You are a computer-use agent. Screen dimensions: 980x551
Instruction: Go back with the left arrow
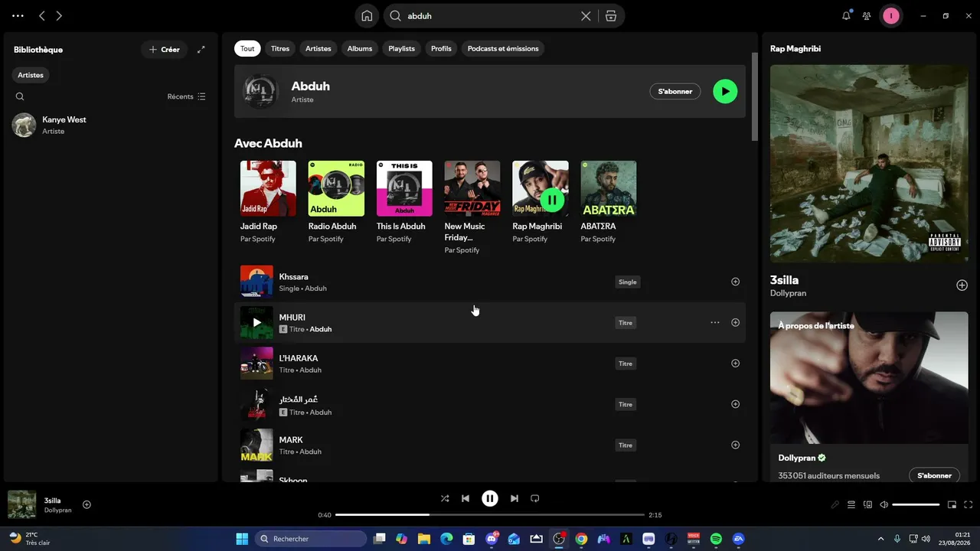pyautogui.click(x=42, y=15)
